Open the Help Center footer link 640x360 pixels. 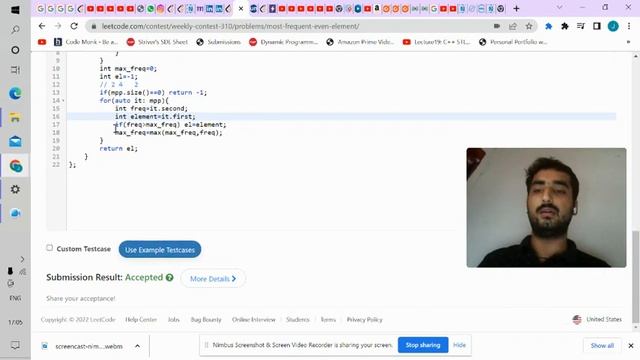tap(141, 320)
